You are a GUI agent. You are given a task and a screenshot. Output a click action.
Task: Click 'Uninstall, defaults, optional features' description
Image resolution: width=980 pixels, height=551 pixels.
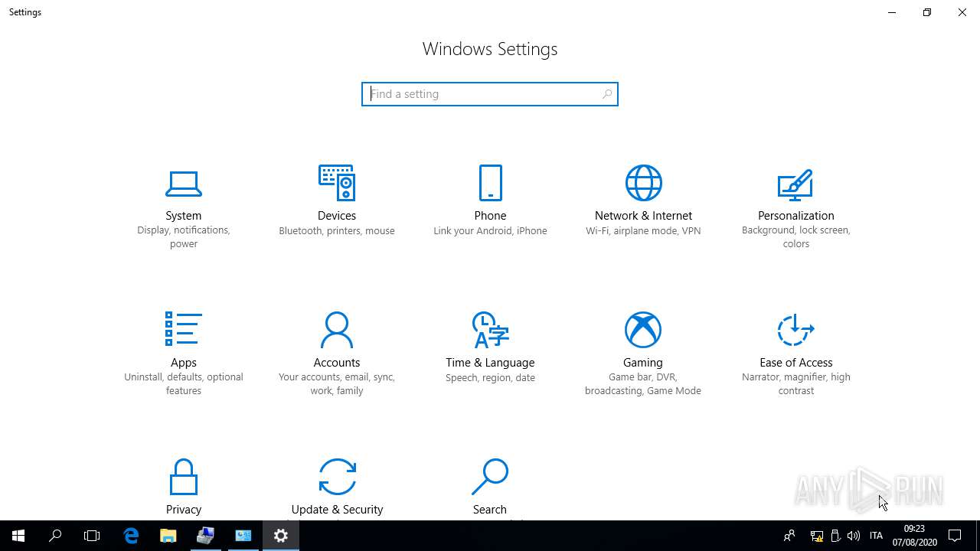coord(184,384)
